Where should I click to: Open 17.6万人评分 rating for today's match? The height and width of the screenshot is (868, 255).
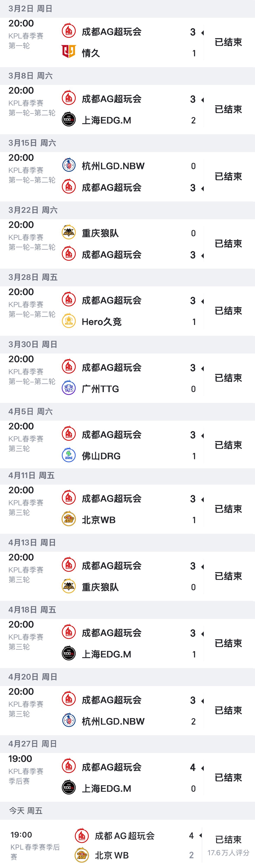(x=228, y=852)
